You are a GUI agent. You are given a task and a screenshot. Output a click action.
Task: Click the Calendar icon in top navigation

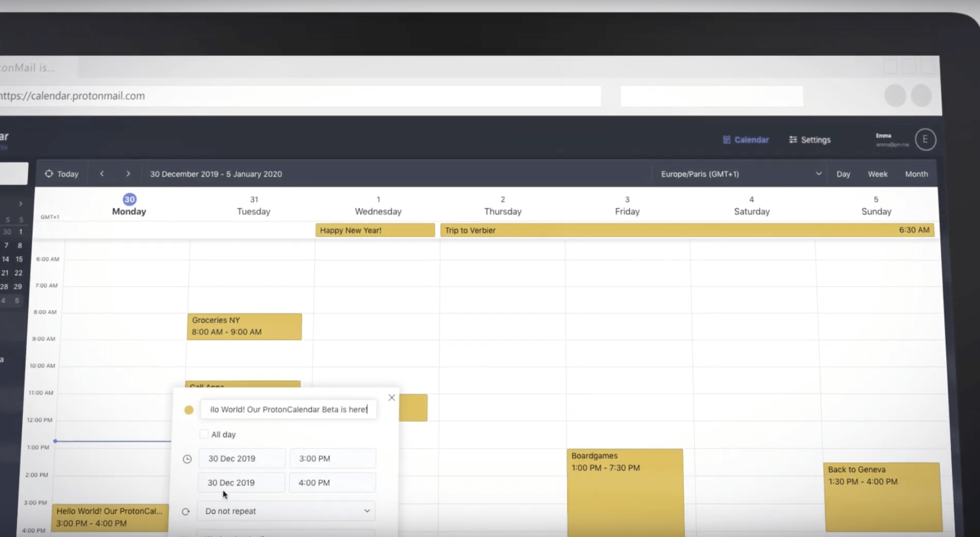727,140
